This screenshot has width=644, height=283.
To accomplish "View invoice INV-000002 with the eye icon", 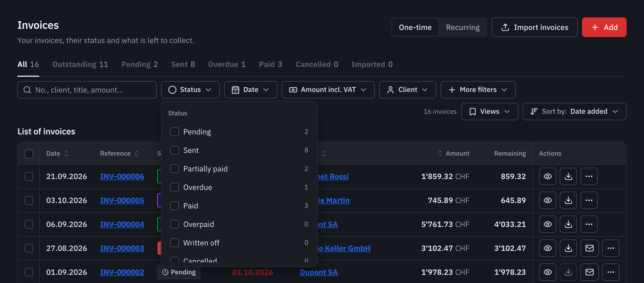I will [x=547, y=272].
